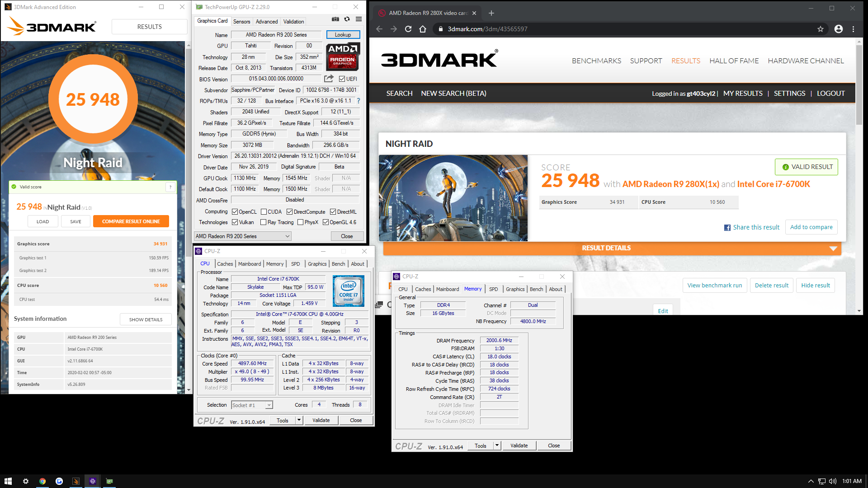Image resolution: width=868 pixels, height=488 pixels.
Task: Switch to the Sensors tab in GPU-Z
Action: tap(241, 22)
